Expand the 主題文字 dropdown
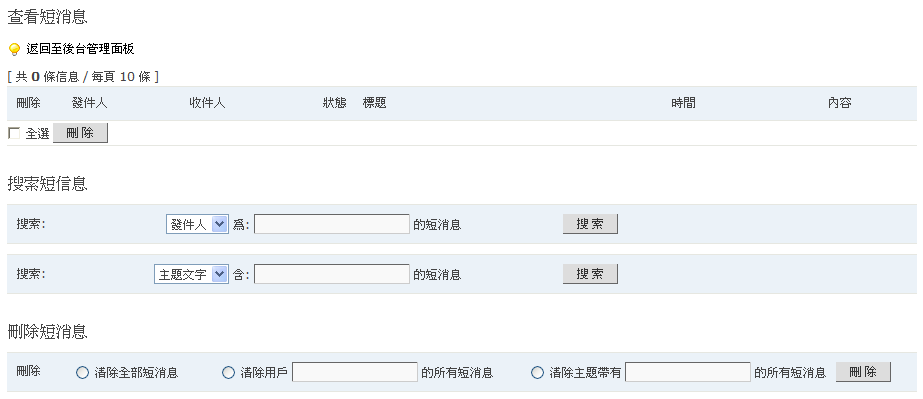This screenshot has width=923, height=399. tap(191, 274)
